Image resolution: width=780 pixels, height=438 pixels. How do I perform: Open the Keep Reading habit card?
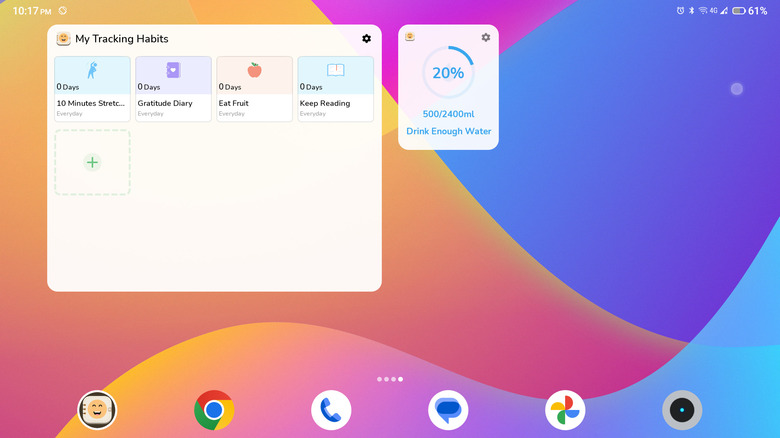335,89
